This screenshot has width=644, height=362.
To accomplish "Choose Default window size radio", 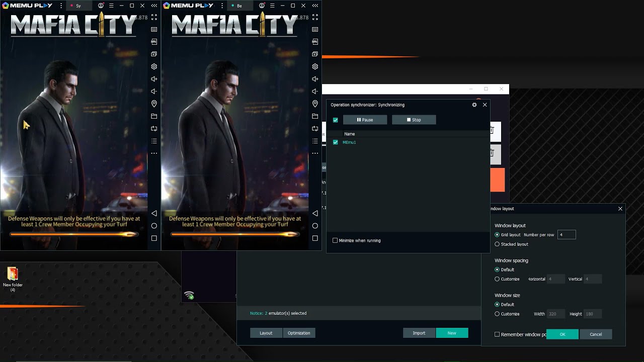I will tap(497, 304).
